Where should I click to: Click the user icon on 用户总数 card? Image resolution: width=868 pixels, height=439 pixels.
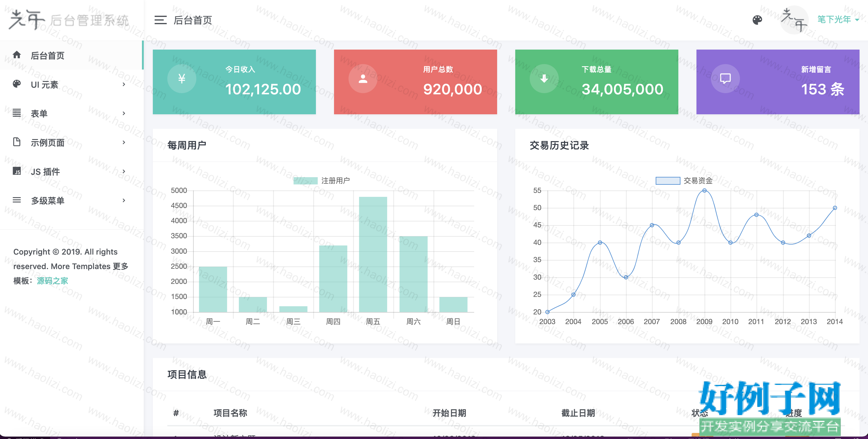tap(363, 79)
